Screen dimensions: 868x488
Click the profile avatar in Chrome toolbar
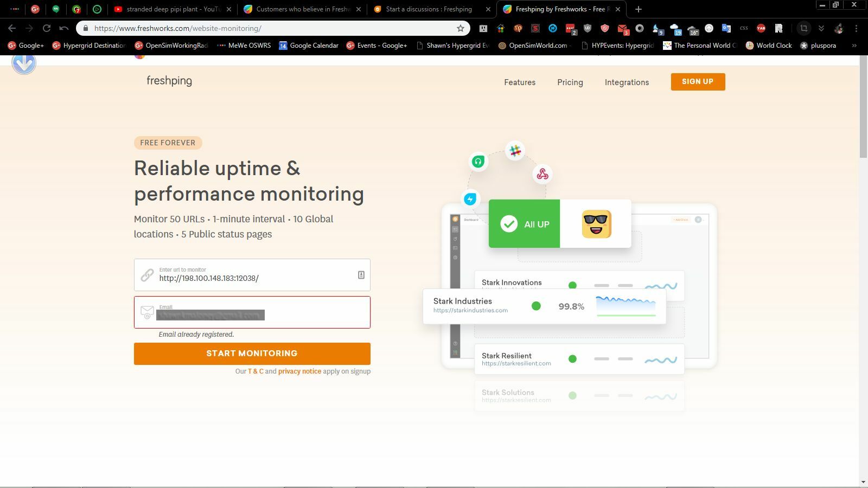(839, 28)
